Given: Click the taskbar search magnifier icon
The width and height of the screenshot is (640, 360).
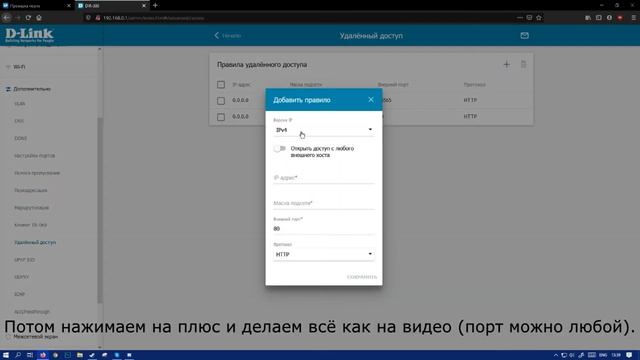Looking at the screenshot, I should tap(18, 355).
